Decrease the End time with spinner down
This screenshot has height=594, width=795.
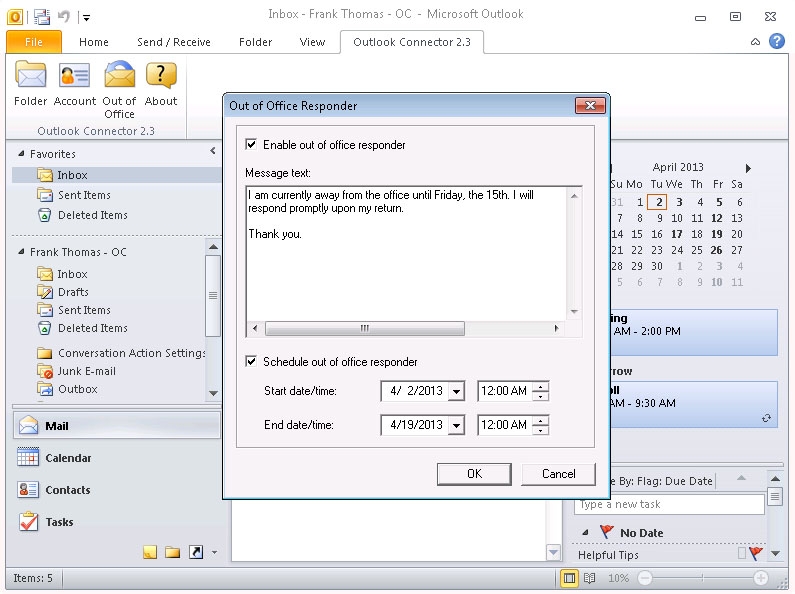pos(541,430)
